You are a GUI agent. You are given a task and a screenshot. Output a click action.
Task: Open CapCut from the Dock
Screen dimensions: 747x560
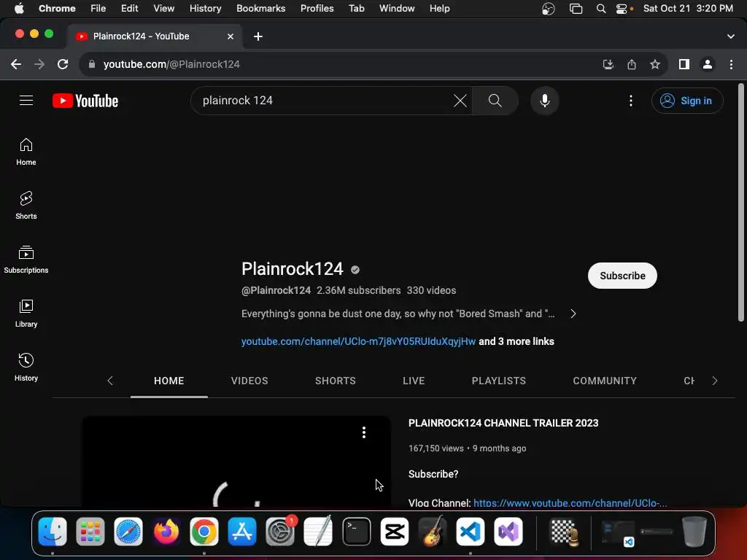[395, 532]
